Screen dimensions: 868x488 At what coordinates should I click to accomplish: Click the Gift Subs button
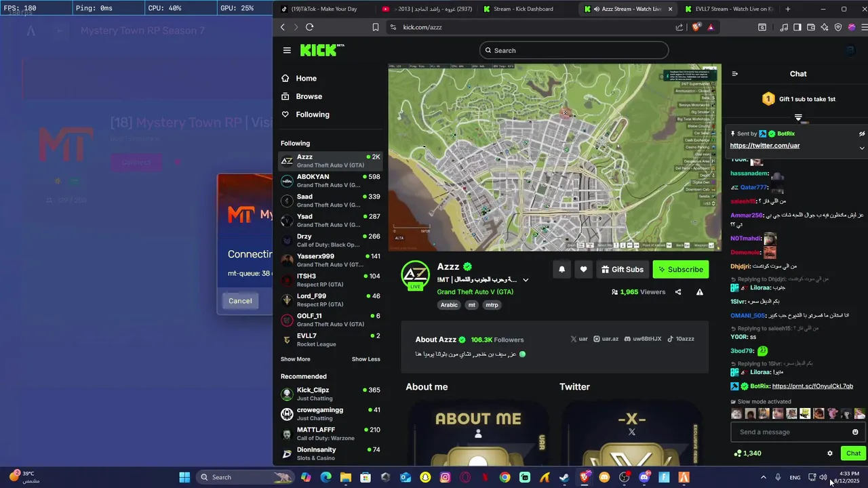(x=622, y=269)
